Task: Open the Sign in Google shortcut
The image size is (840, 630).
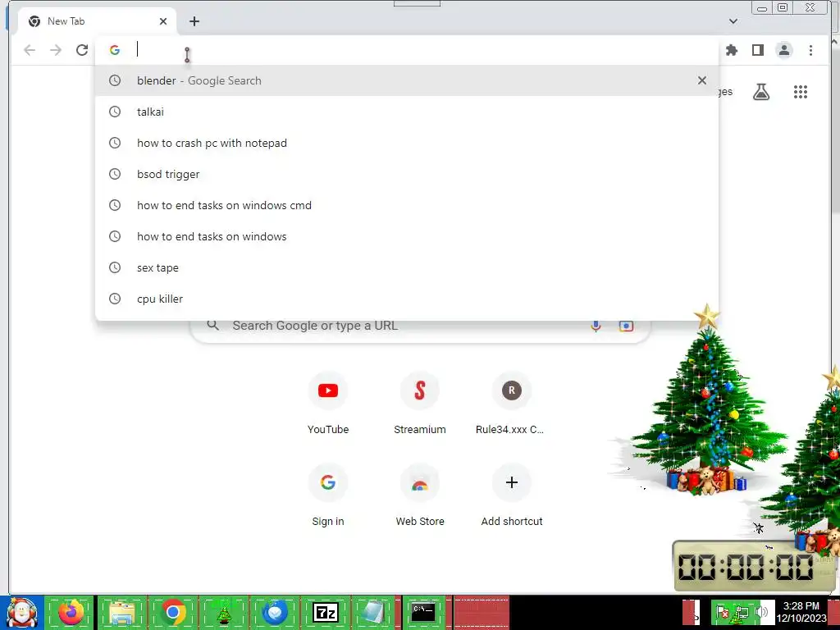Action: (x=328, y=495)
